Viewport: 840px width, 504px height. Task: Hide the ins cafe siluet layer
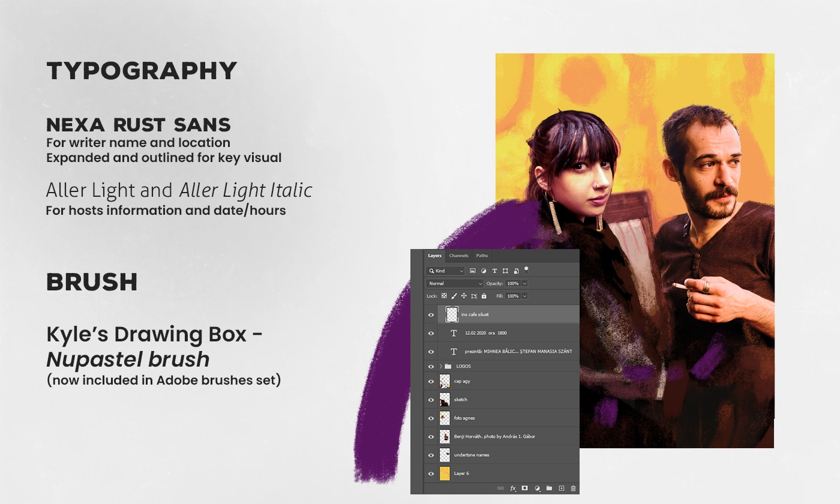tap(431, 314)
